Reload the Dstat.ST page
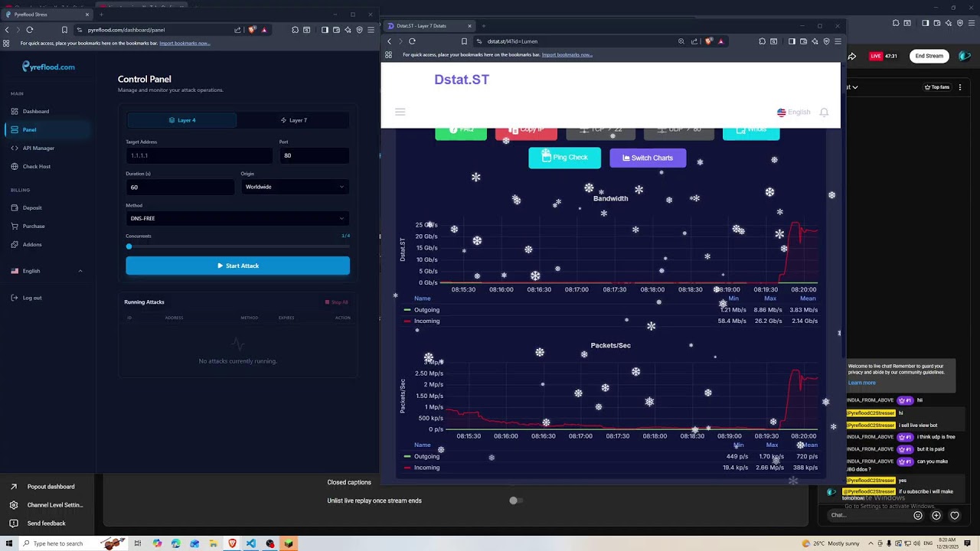 coord(412,41)
